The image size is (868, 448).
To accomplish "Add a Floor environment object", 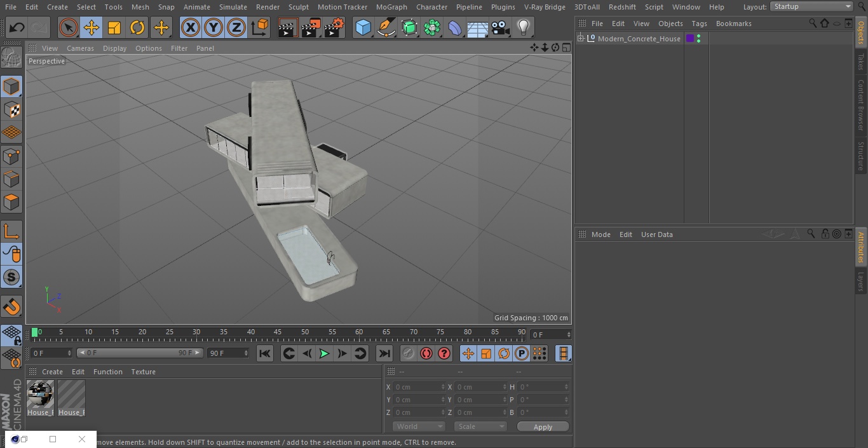I will coord(478,28).
